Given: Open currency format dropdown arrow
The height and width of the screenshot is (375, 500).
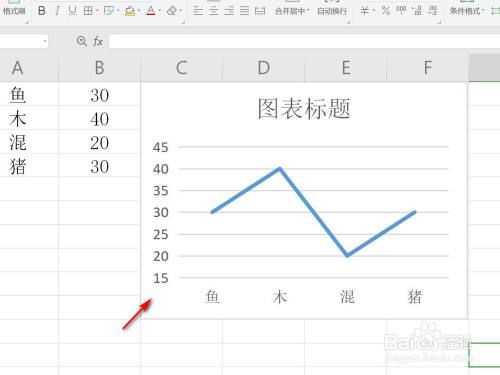Looking at the screenshot, I should pos(374,11).
